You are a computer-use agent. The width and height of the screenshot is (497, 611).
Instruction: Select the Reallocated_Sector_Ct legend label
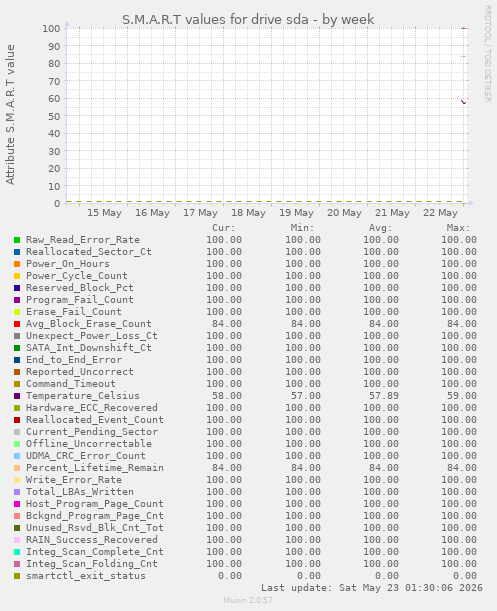pyautogui.click(x=88, y=252)
